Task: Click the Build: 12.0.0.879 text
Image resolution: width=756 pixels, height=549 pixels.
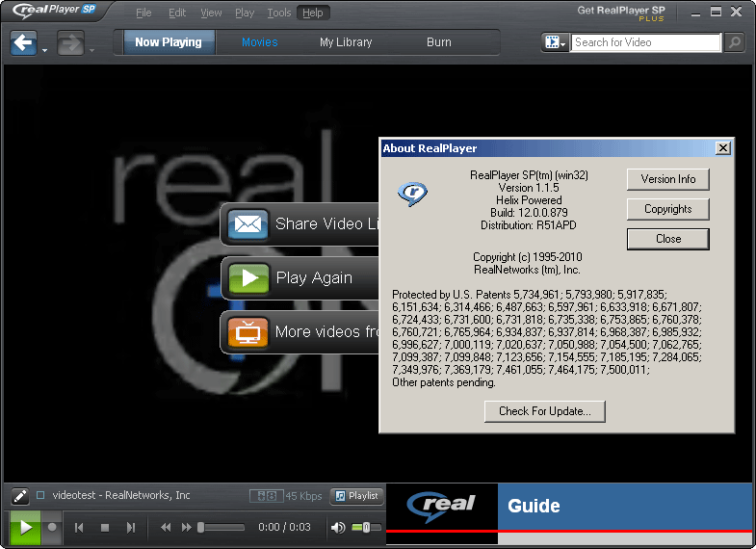Action: coord(529,213)
